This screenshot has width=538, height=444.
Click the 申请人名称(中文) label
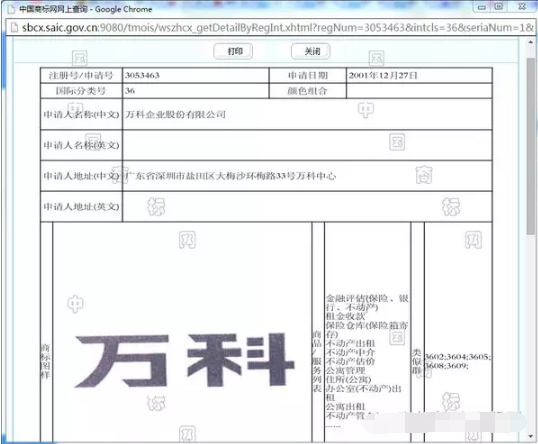click(x=81, y=114)
